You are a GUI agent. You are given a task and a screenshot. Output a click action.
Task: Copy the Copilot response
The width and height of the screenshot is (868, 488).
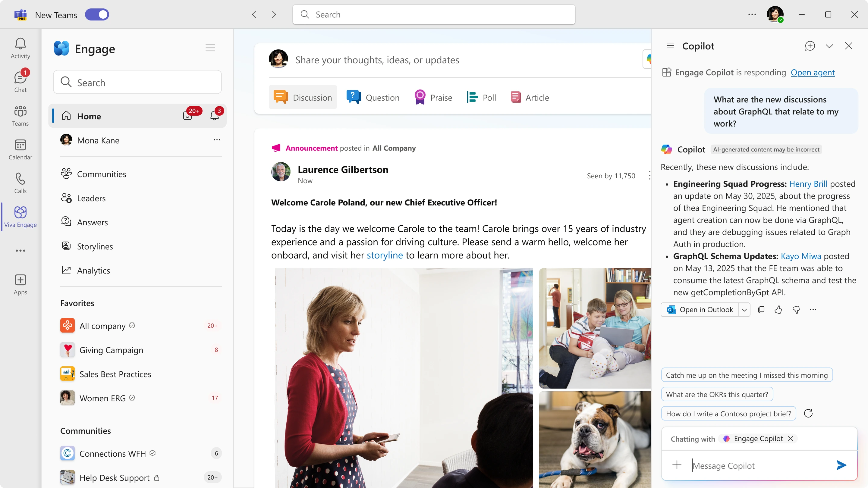pyautogui.click(x=761, y=309)
